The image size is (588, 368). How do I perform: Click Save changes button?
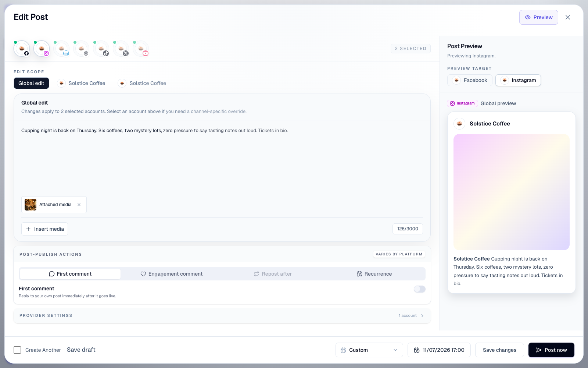point(499,350)
